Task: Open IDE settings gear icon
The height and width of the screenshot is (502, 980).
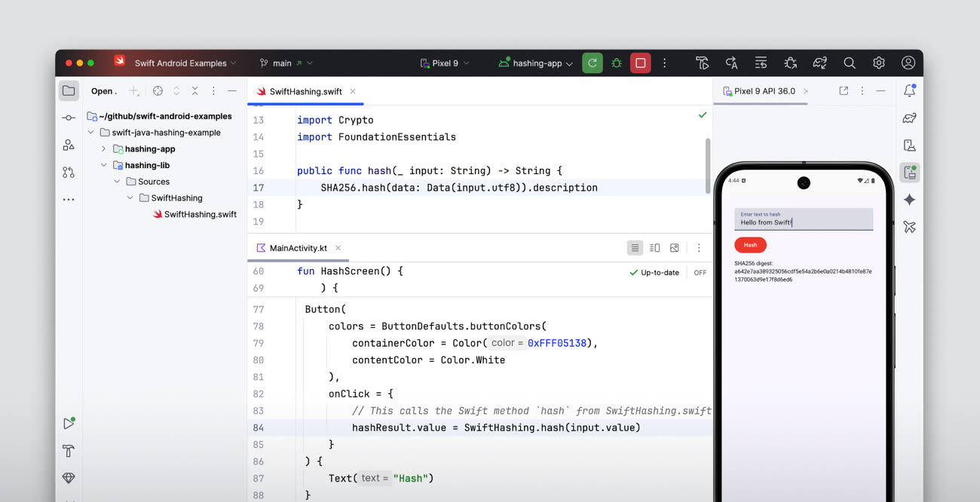Action: (878, 63)
